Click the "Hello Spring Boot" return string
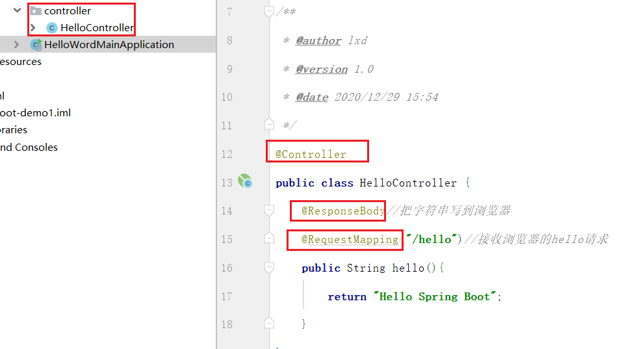 pyautogui.click(x=435, y=296)
